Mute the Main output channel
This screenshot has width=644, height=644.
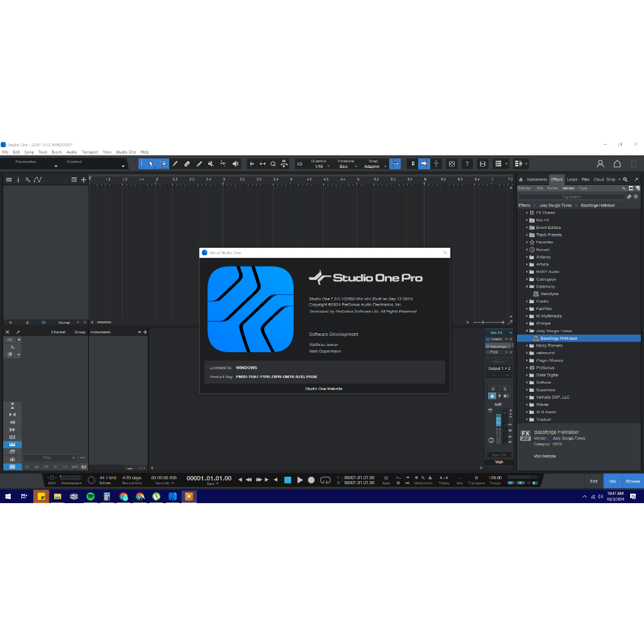tap(492, 389)
